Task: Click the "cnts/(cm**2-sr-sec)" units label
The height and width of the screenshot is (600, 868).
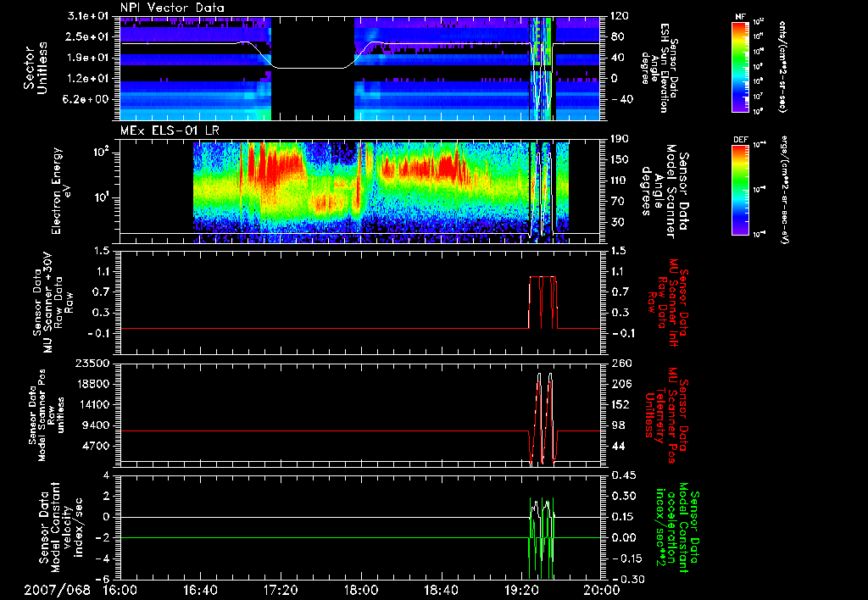Action: (x=782, y=67)
